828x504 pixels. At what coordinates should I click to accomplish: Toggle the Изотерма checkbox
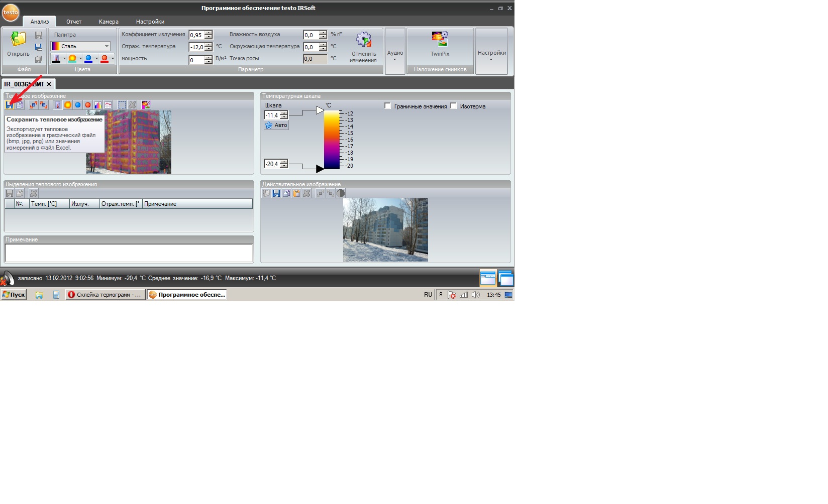pos(453,106)
